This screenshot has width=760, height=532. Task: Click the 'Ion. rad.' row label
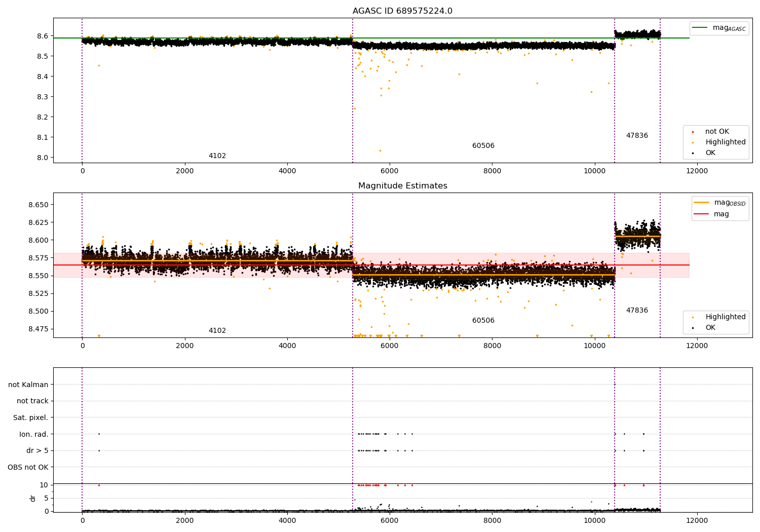pos(34,434)
